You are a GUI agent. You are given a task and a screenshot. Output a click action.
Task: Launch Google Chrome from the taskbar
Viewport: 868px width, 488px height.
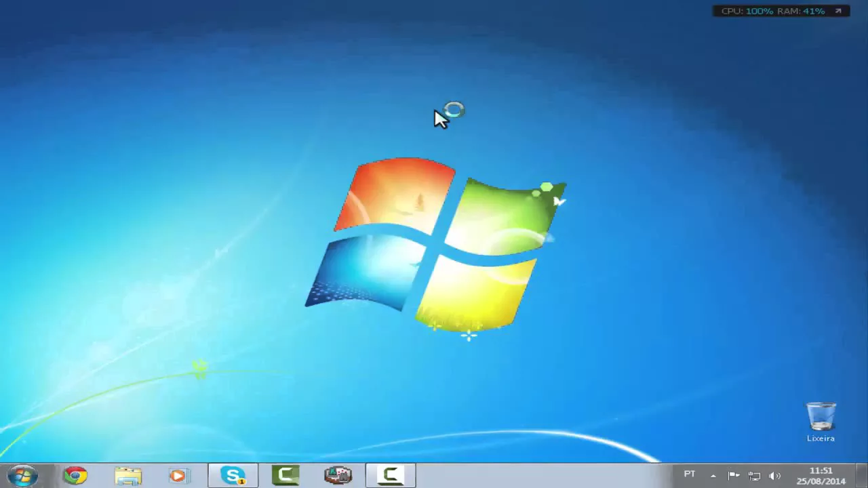75,476
